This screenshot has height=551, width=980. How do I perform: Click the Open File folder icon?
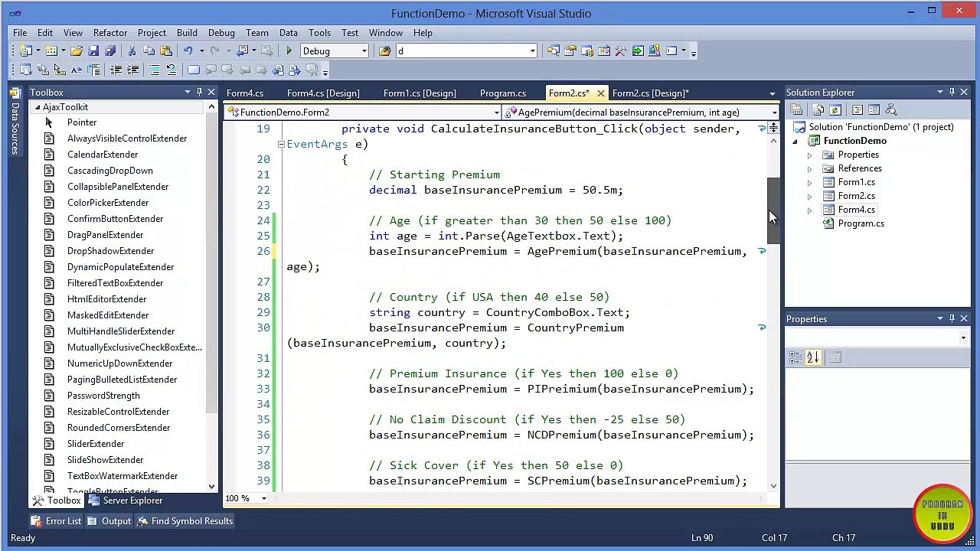tap(77, 51)
